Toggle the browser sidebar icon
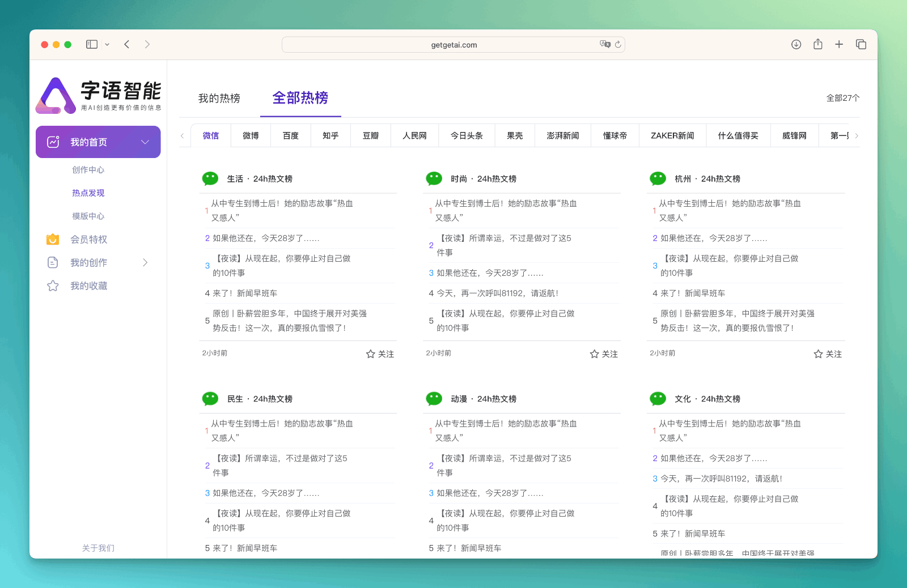 click(91, 44)
